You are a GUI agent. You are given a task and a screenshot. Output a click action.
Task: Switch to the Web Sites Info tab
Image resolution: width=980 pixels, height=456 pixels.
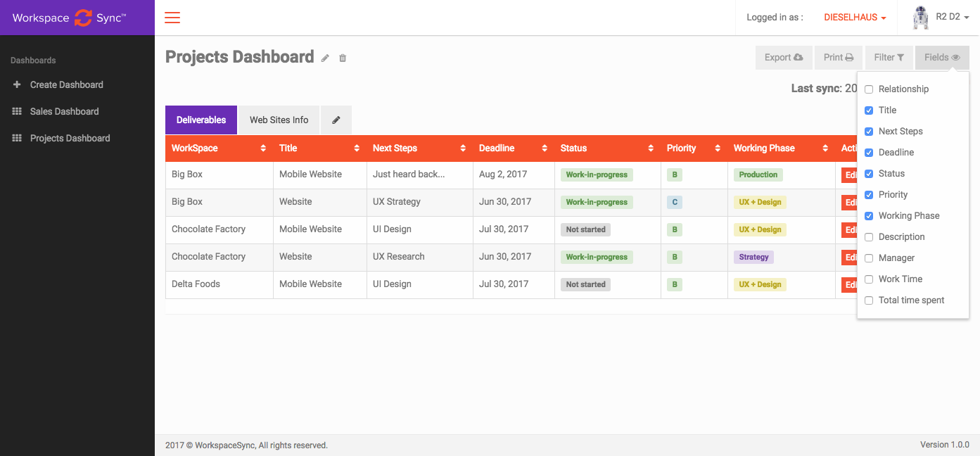pos(279,120)
